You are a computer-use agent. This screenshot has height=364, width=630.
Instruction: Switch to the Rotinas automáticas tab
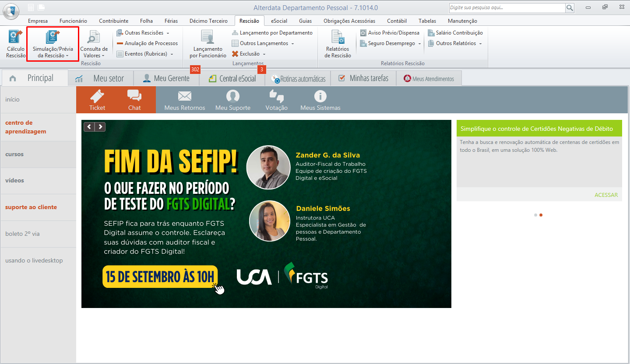click(x=298, y=79)
